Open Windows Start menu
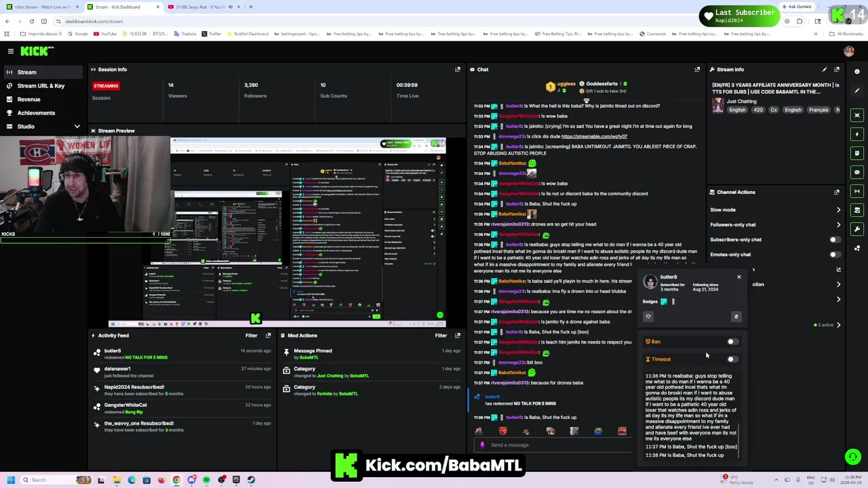This screenshot has width=868, height=488. (9, 480)
